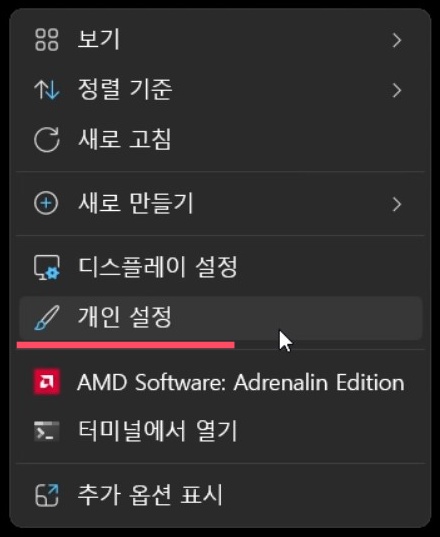This screenshot has height=537, width=440.
Task: Select the 새로 만들기 menu entry
Action: coord(220,203)
